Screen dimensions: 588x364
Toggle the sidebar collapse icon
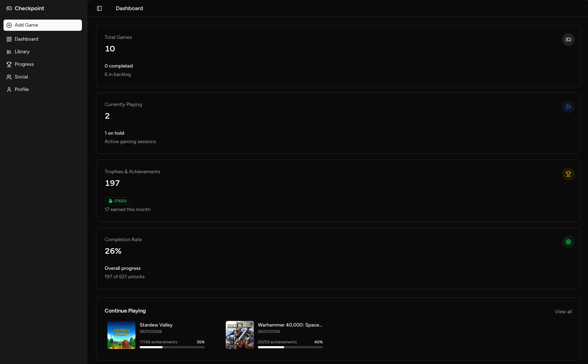(99, 8)
